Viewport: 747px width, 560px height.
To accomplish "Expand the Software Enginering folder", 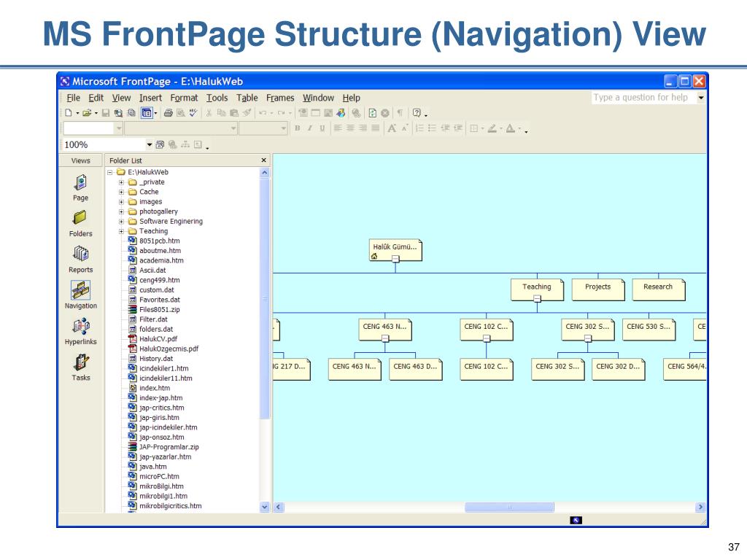I will tap(122, 222).
